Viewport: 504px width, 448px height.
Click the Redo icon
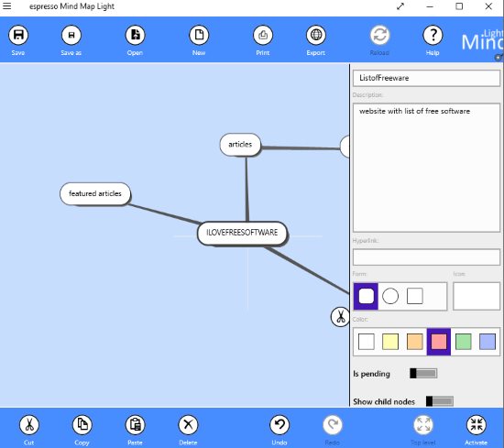[x=333, y=425]
